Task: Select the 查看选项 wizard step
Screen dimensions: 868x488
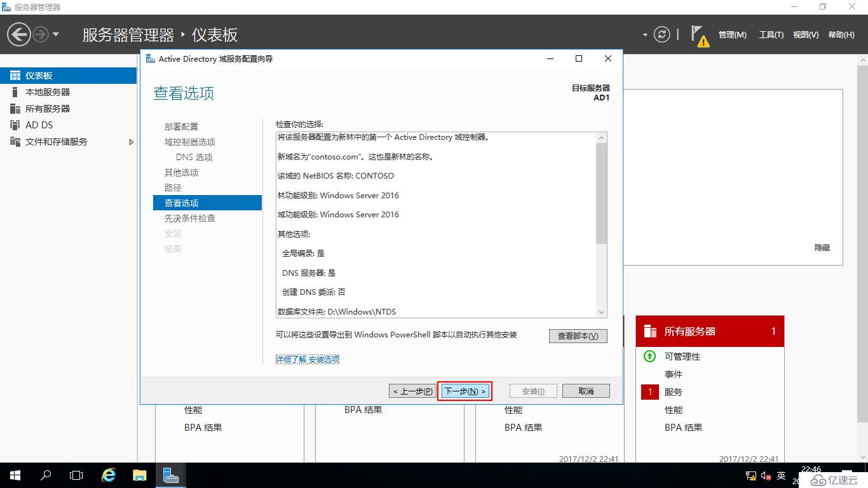Action: coord(207,203)
